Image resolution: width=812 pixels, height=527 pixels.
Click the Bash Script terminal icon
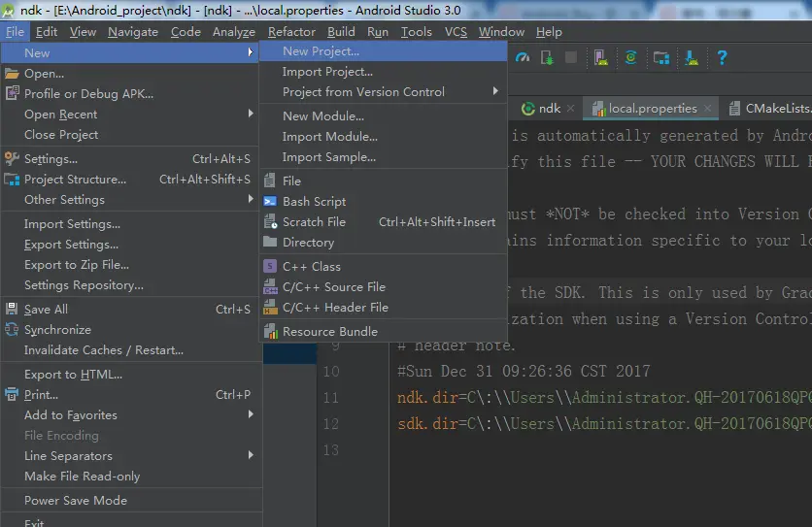pyautogui.click(x=270, y=201)
